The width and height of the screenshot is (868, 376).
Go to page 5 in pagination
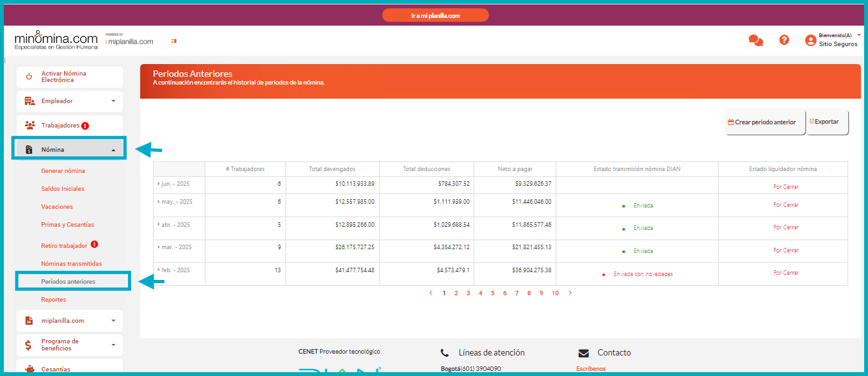(x=492, y=293)
